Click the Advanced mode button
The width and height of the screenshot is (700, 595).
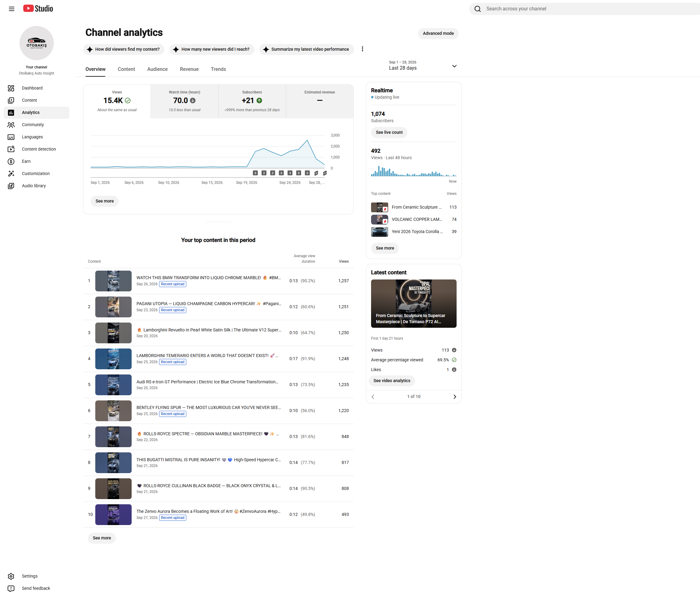click(x=438, y=33)
